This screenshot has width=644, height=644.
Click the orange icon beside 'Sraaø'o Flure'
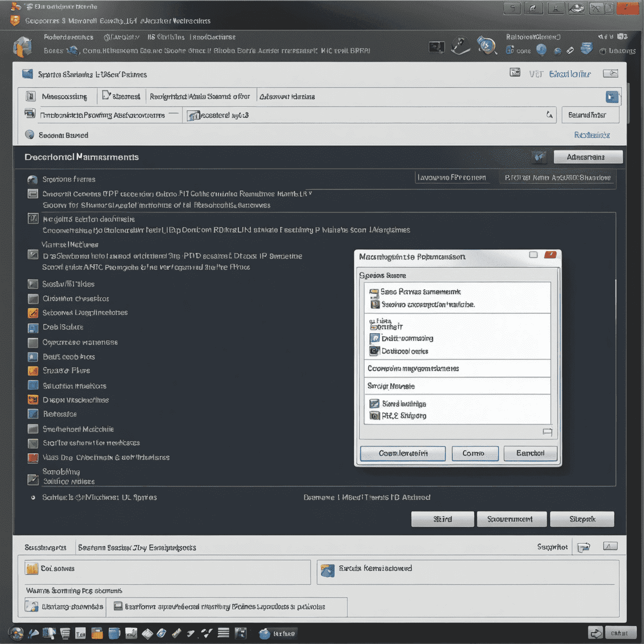(x=33, y=371)
